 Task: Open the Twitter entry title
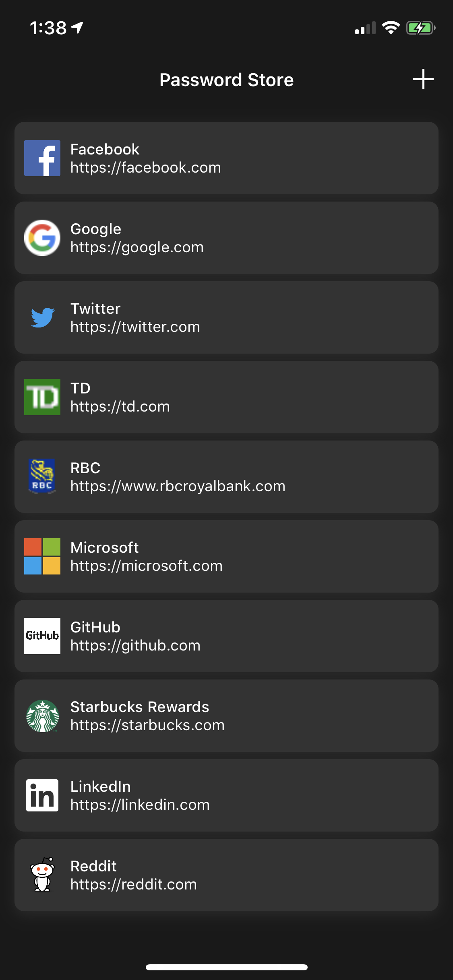pyautogui.click(x=95, y=309)
